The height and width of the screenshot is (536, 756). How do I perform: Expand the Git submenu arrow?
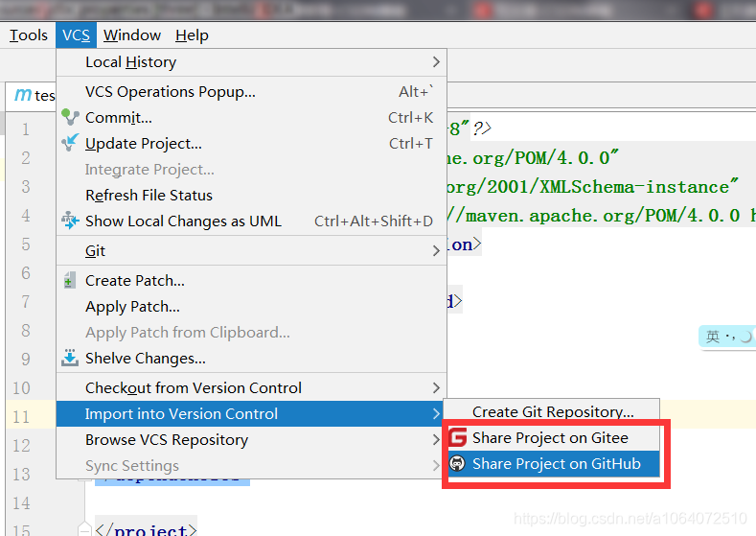click(x=436, y=250)
